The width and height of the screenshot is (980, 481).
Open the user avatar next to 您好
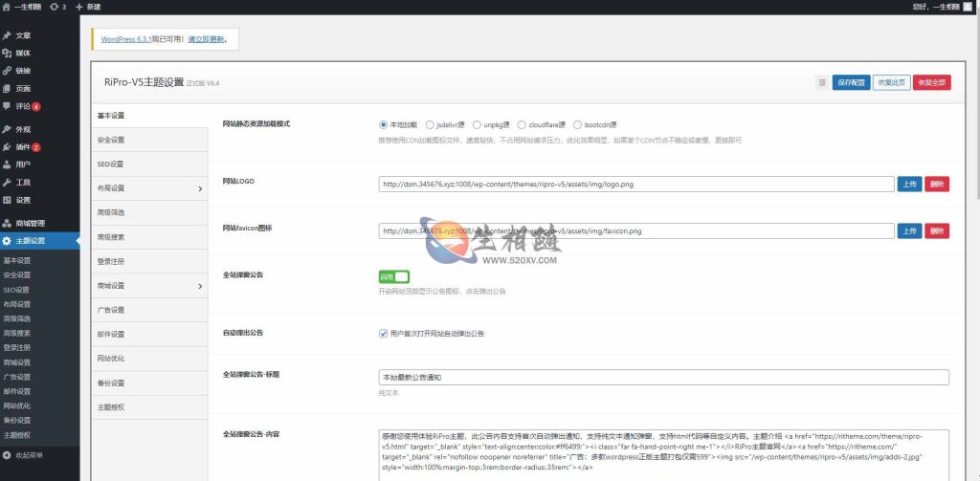coord(968,7)
